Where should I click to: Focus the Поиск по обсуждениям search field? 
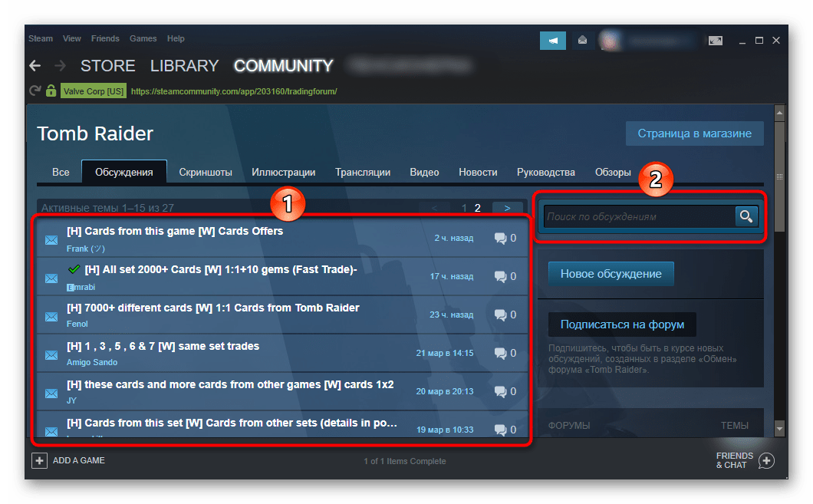point(640,217)
